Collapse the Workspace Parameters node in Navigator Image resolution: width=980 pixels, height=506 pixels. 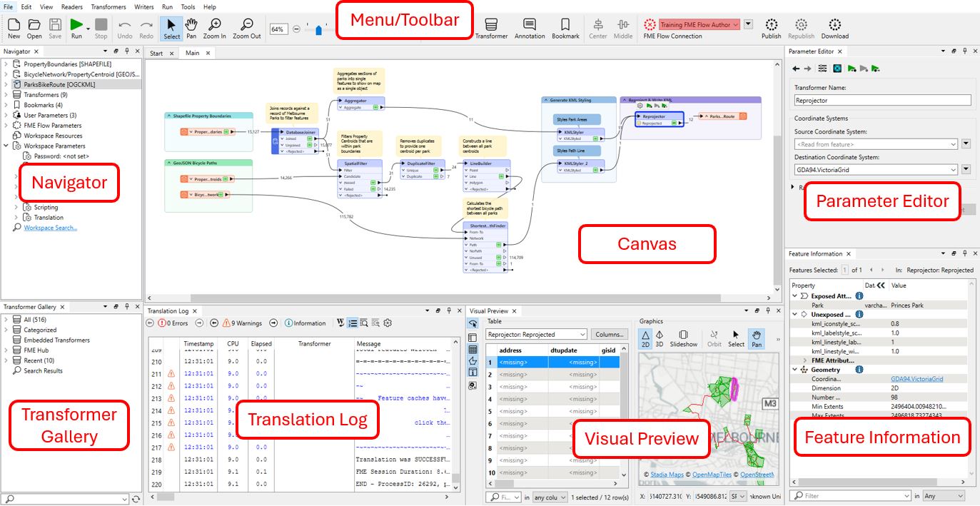coord(6,146)
